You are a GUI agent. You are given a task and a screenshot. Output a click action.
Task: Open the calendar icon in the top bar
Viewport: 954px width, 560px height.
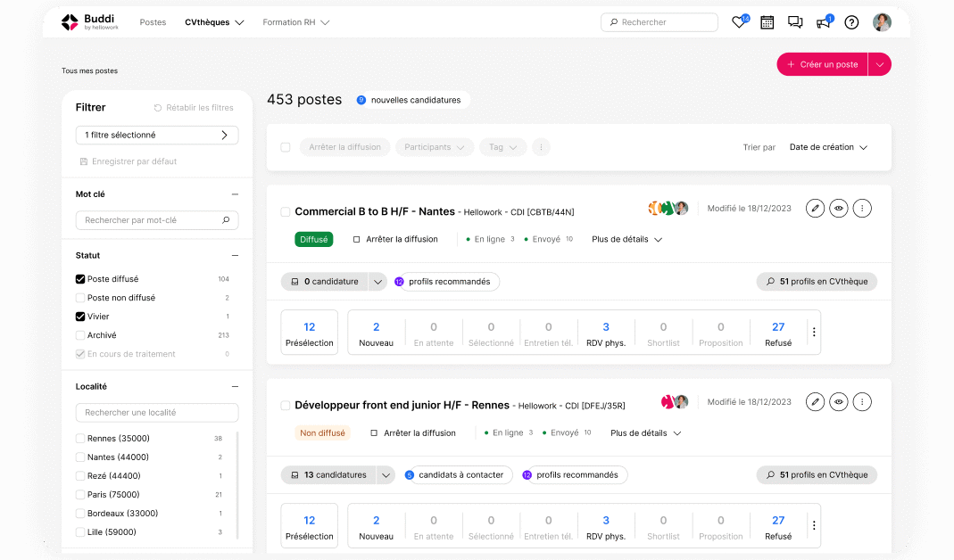coord(767,22)
